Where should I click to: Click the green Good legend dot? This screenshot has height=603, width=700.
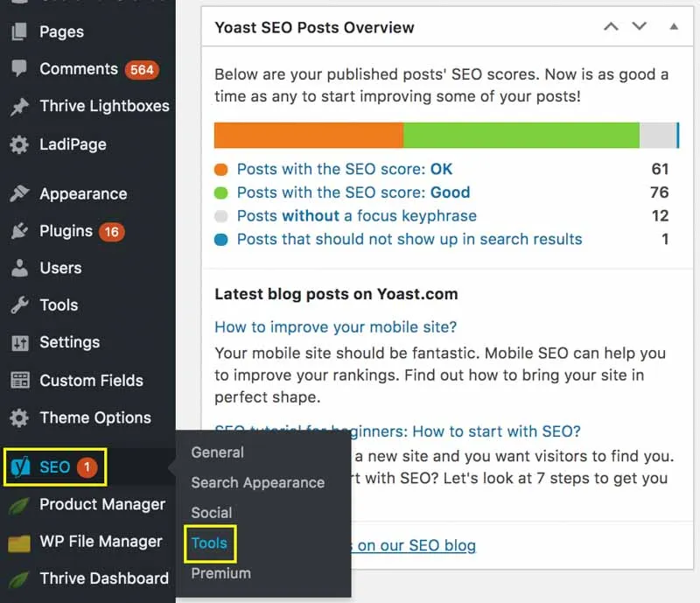(x=221, y=193)
